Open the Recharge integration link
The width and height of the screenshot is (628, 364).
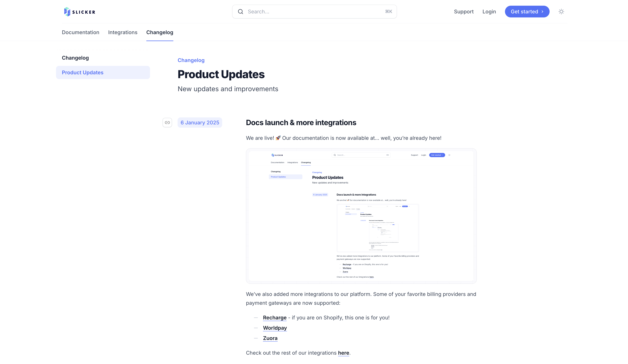tap(275, 317)
